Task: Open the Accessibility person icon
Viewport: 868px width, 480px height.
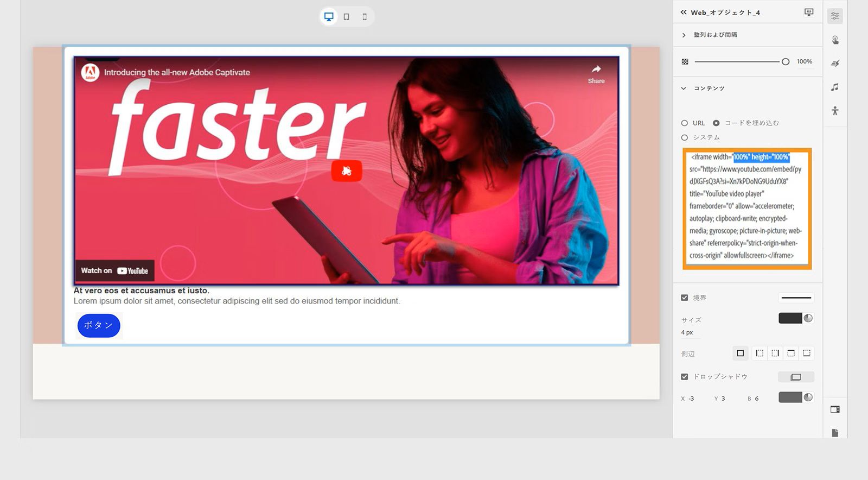Action: click(x=835, y=111)
